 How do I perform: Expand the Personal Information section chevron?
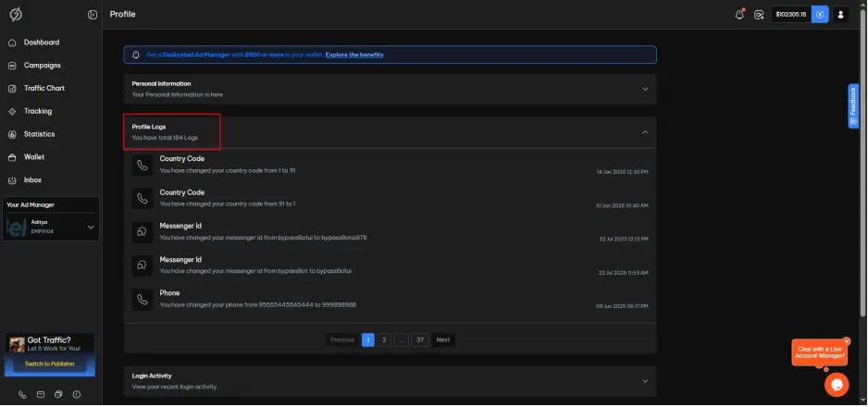point(645,89)
